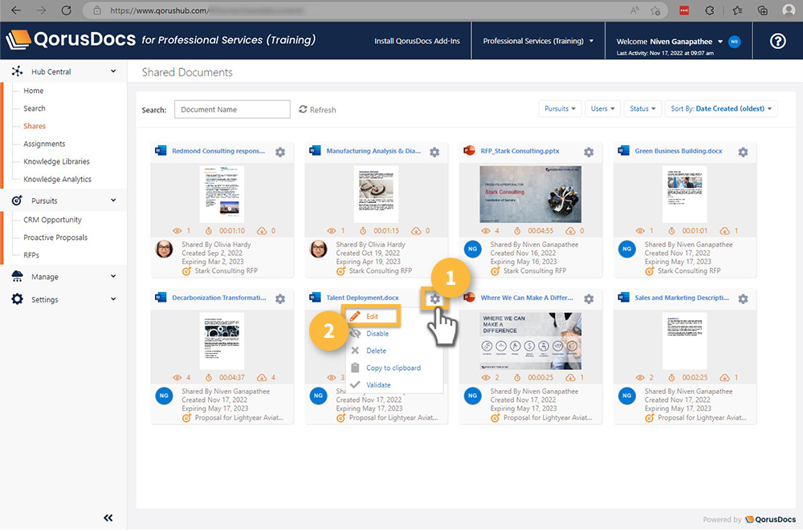
Task: Open Proactive Proposals in sidebar
Action: click(55, 238)
